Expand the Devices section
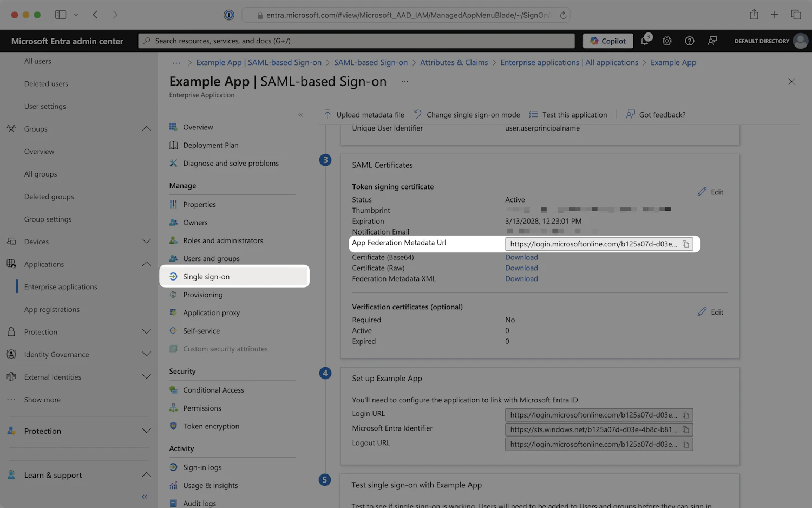812x508 pixels. click(x=146, y=242)
